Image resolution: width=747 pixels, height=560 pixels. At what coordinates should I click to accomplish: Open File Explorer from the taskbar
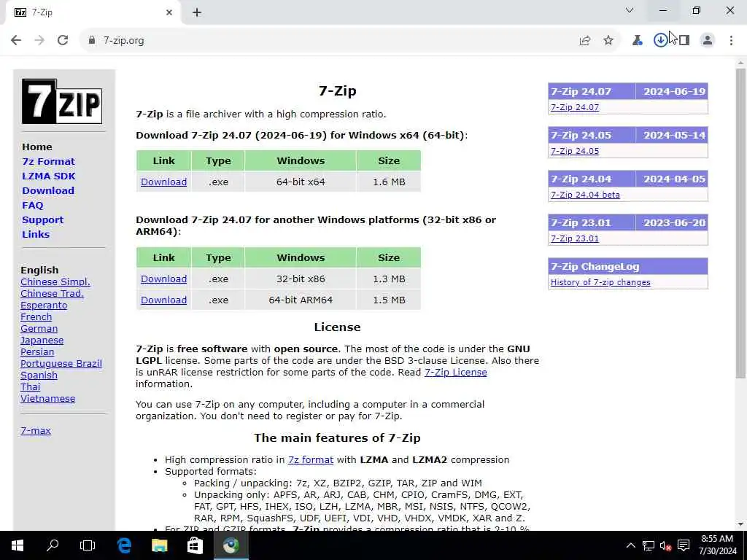(160, 545)
